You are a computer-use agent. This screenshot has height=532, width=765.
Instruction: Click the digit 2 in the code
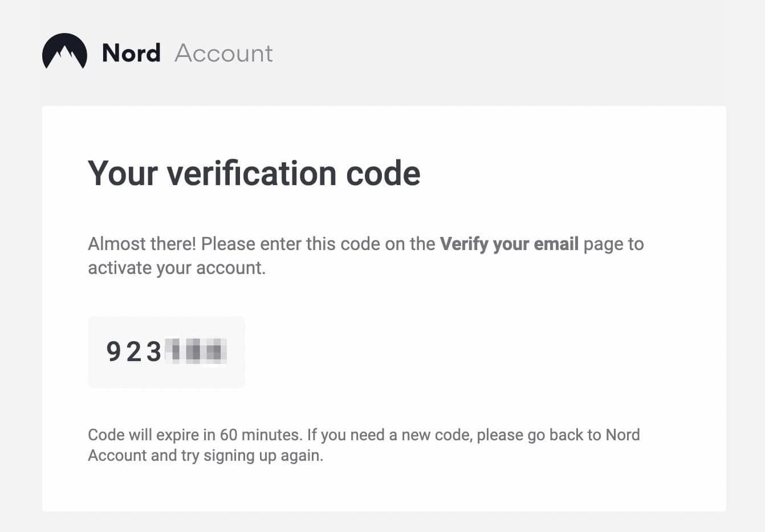coord(133,351)
